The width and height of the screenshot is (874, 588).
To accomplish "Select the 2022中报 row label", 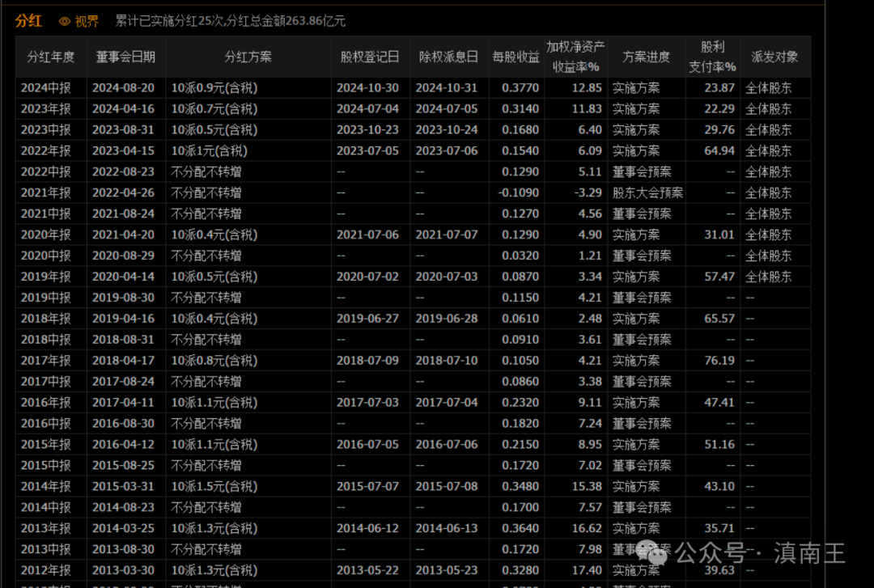I will 45,171.
